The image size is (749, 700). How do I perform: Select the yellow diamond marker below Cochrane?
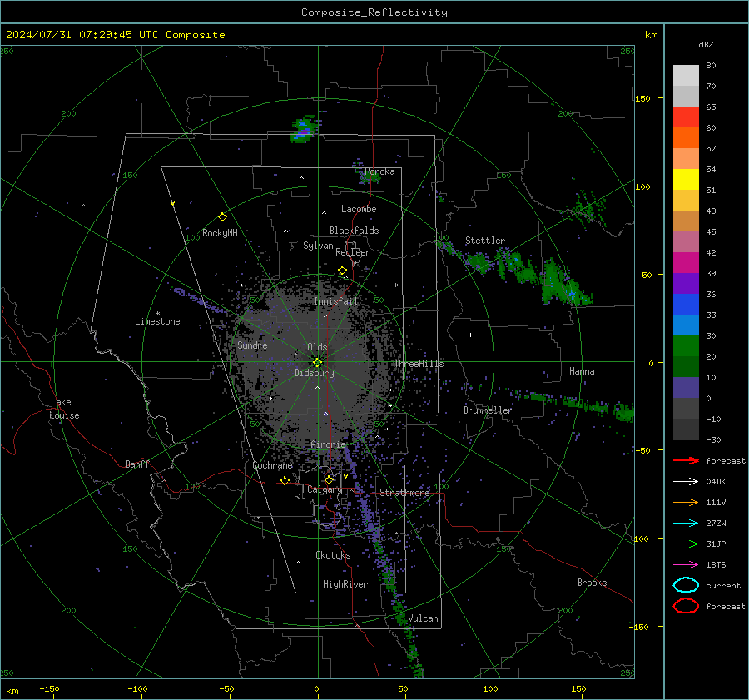pos(285,480)
